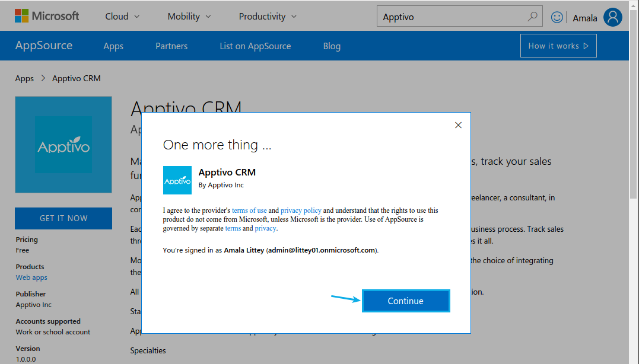This screenshot has height=364, width=639.
Task: Click the Apptivo Inc publisher name
Action: pos(34,305)
